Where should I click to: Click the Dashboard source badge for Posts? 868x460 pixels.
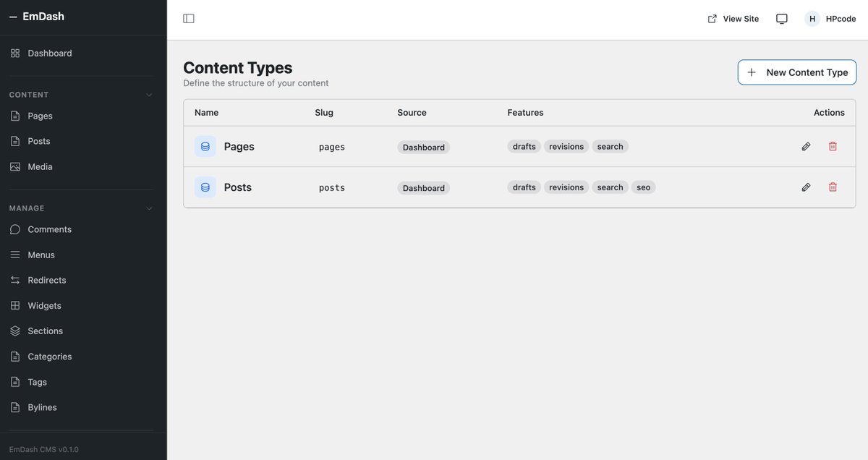[424, 188]
